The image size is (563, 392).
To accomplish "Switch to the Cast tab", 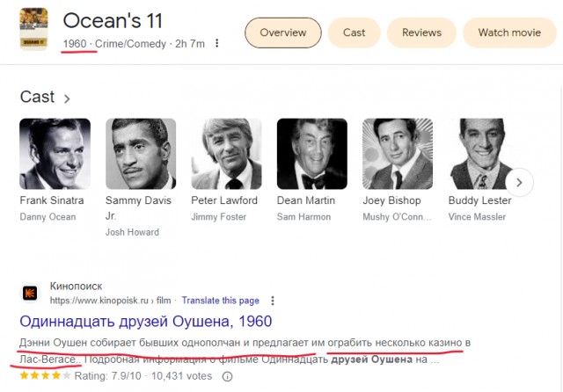I will [x=354, y=33].
